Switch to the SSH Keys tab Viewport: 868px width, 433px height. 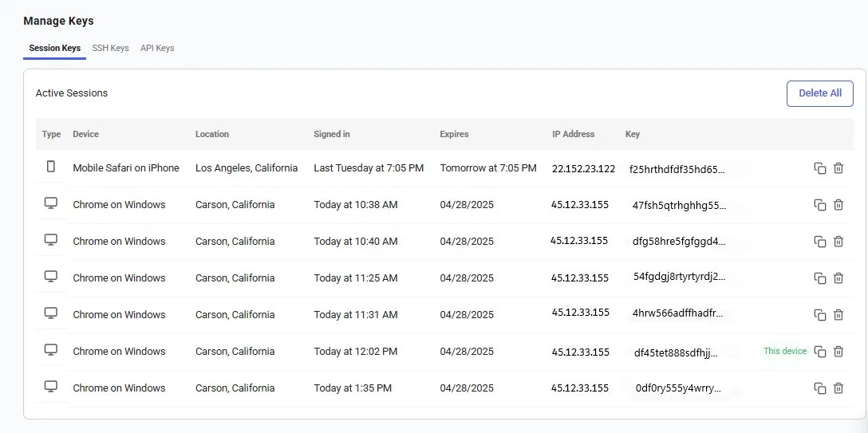pyautogui.click(x=111, y=48)
